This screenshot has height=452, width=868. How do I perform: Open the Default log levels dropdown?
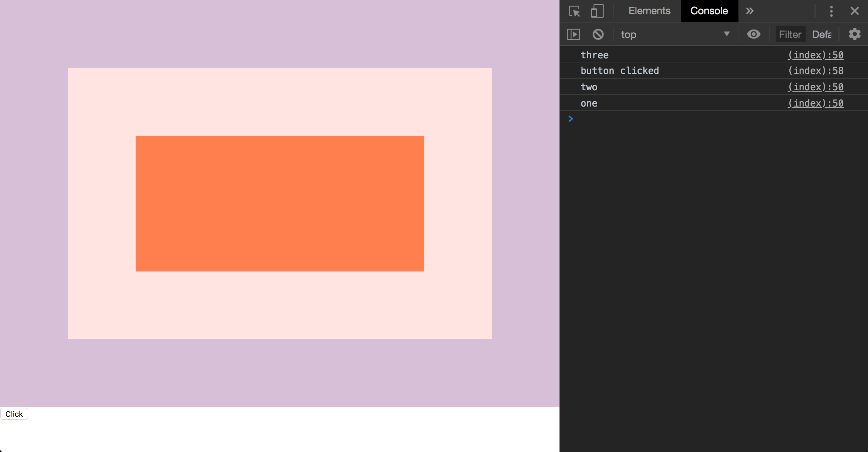point(822,34)
